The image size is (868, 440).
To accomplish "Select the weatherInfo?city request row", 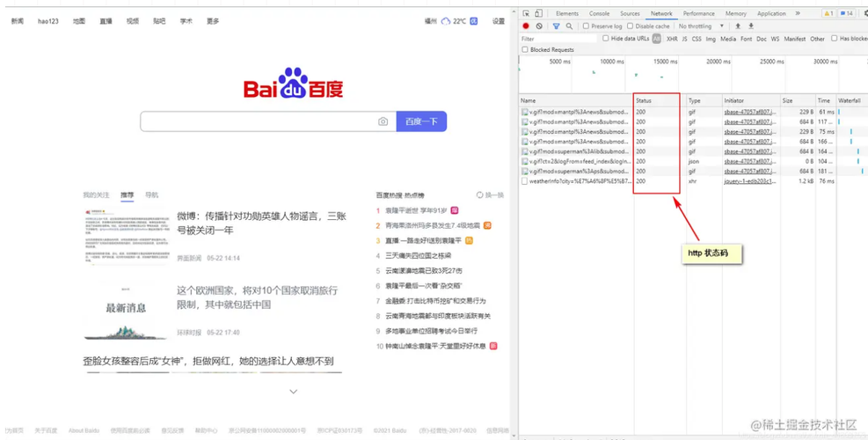I will pyautogui.click(x=692, y=181).
